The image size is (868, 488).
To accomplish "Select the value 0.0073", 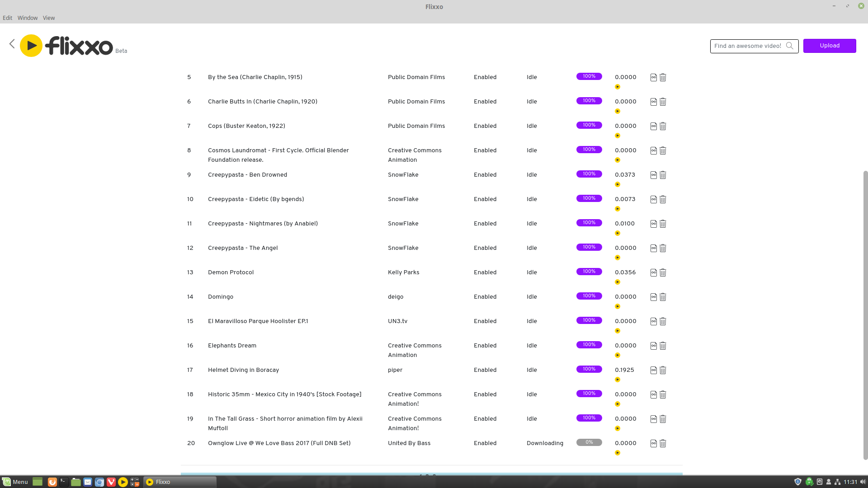I will (x=625, y=199).
